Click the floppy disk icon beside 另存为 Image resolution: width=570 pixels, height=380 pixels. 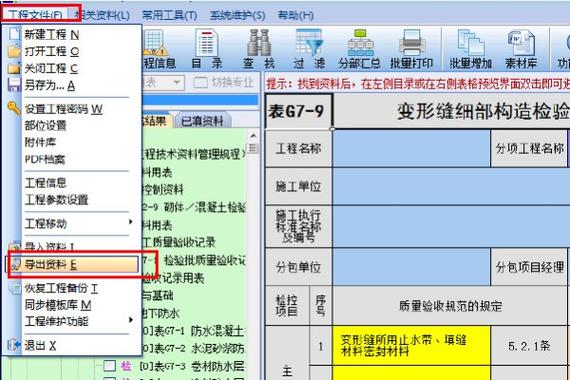tap(15, 85)
